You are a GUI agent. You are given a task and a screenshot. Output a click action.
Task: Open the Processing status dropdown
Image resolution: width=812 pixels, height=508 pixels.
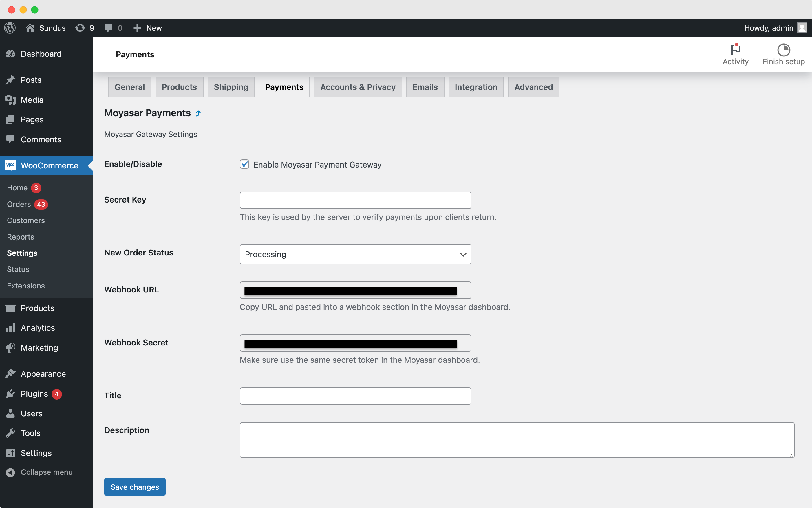(356, 254)
